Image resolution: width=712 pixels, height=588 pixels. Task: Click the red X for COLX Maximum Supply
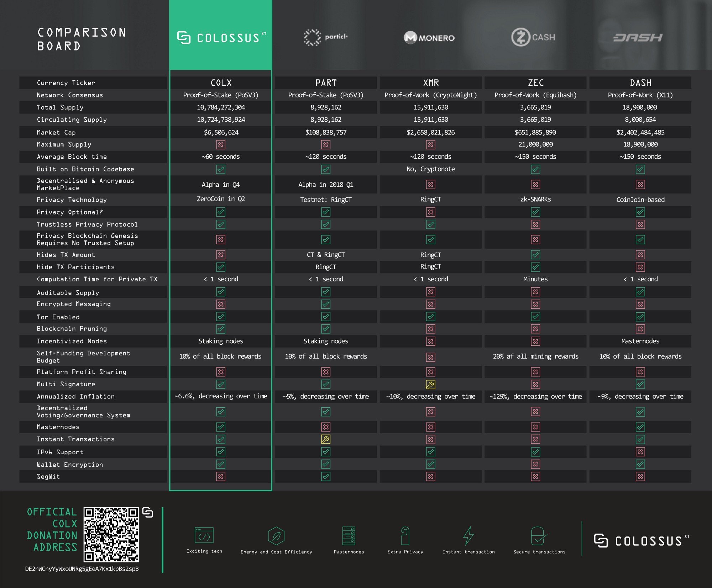tap(221, 144)
